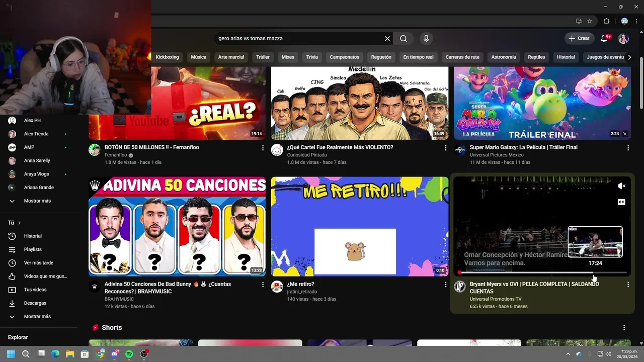Toggle captions on the preview video
644x362 pixels.
click(x=621, y=202)
